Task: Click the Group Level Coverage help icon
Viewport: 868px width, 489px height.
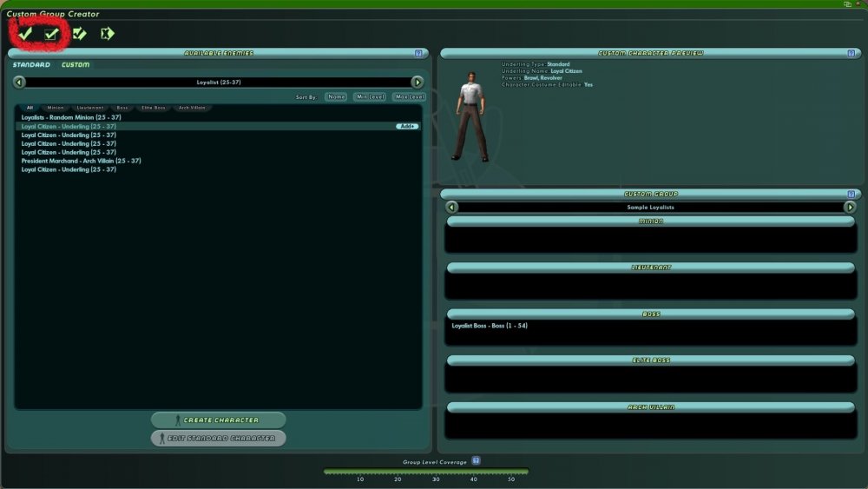Action: (x=476, y=461)
